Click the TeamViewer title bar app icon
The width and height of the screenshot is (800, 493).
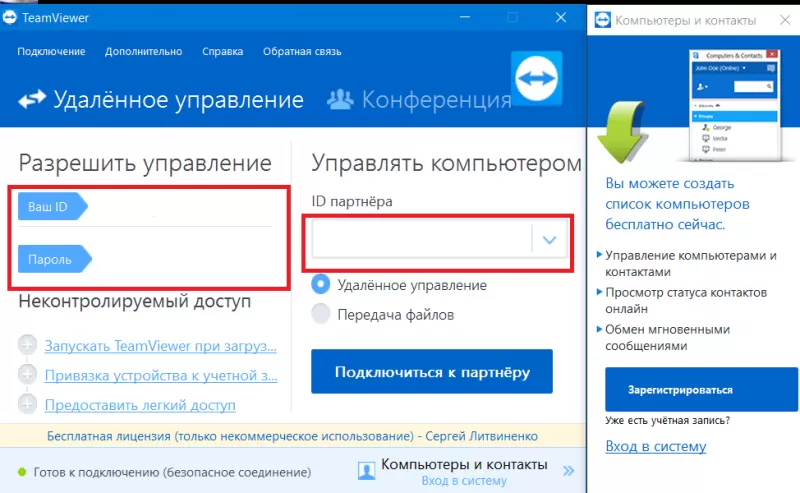9,17
